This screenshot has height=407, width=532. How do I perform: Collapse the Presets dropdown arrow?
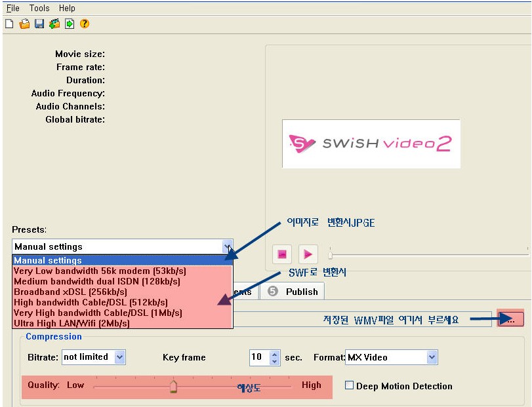click(x=228, y=246)
